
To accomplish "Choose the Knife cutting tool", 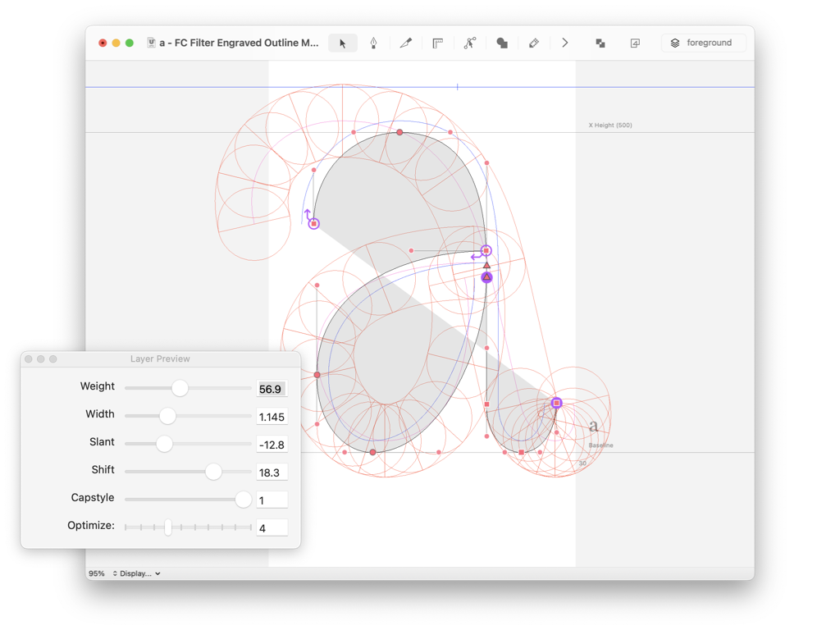I will point(405,43).
